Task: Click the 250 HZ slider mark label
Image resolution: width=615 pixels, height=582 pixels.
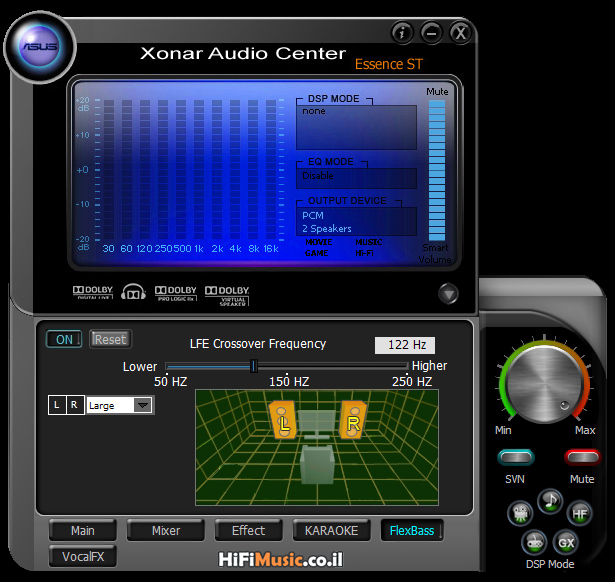Action: (412, 381)
